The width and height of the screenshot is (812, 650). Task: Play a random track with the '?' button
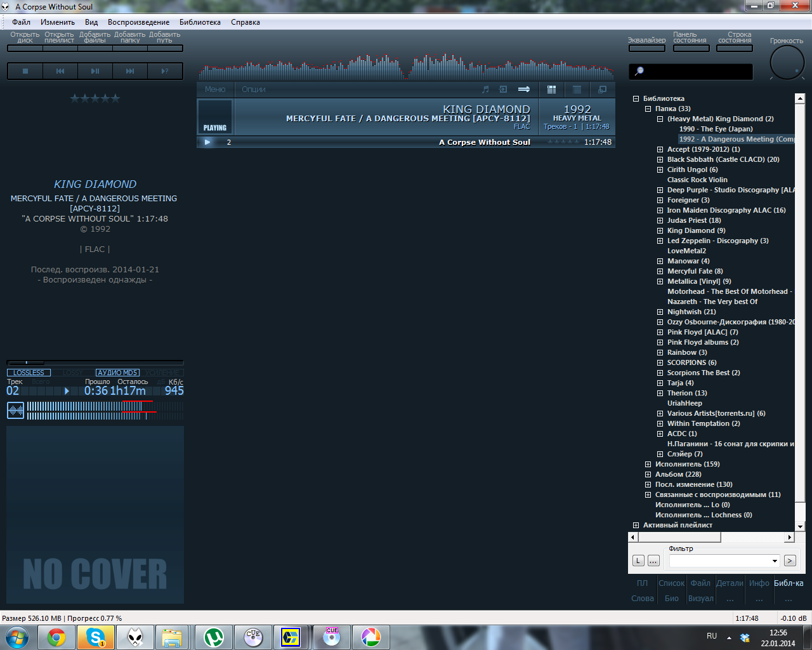pos(165,71)
